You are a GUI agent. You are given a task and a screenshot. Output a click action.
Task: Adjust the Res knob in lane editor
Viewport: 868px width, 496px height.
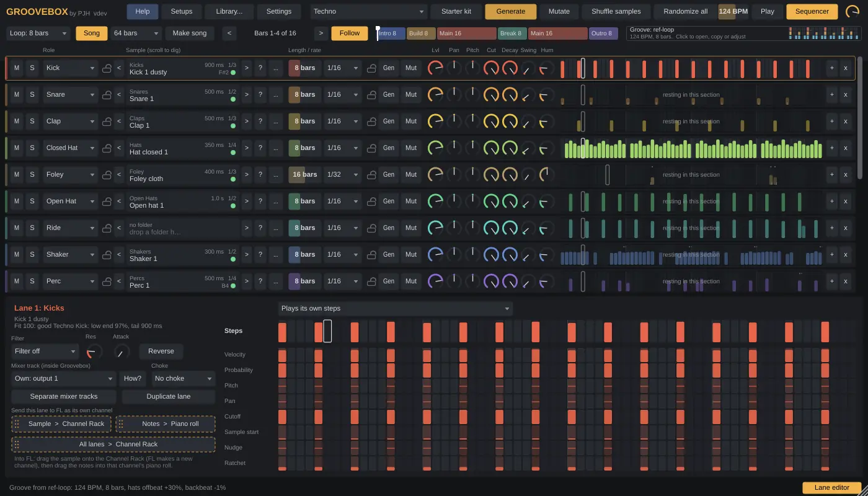point(93,352)
